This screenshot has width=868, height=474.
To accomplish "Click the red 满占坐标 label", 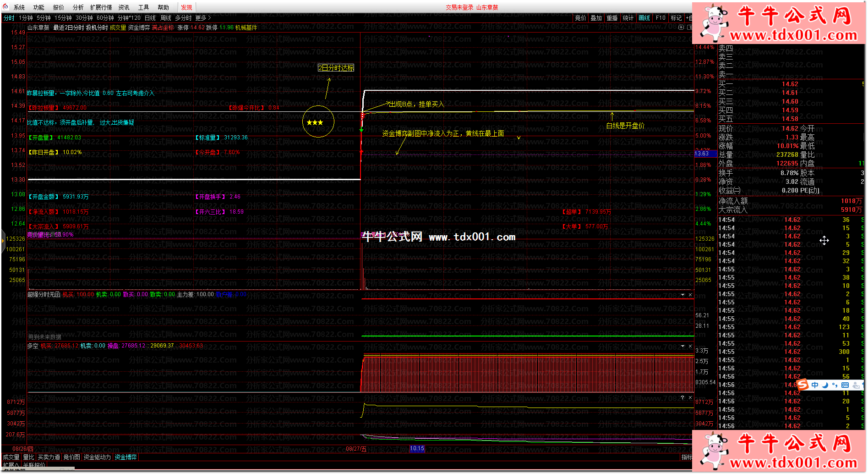I will click(163, 28).
